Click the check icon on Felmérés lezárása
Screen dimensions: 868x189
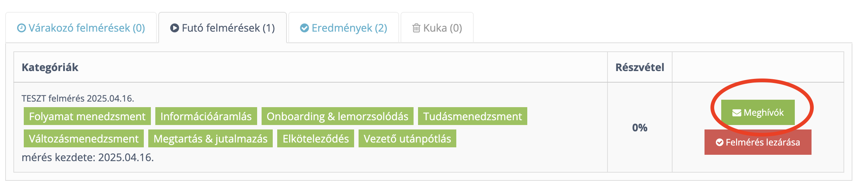[x=719, y=142]
